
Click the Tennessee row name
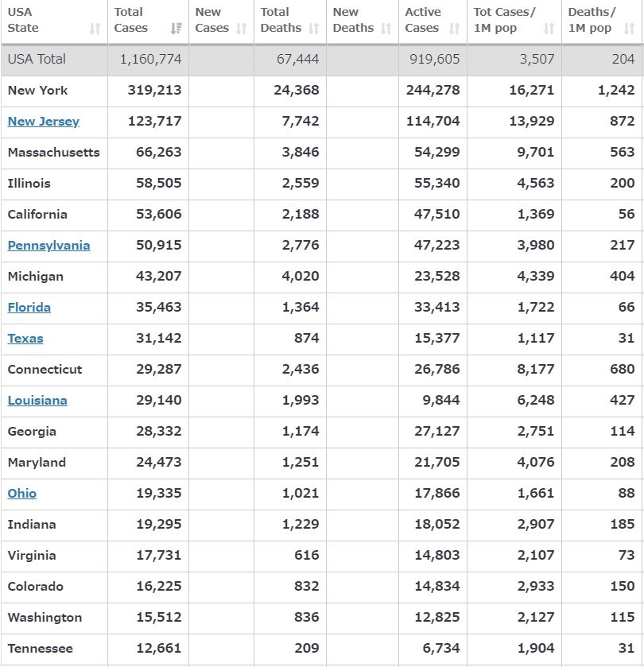[x=40, y=649]
